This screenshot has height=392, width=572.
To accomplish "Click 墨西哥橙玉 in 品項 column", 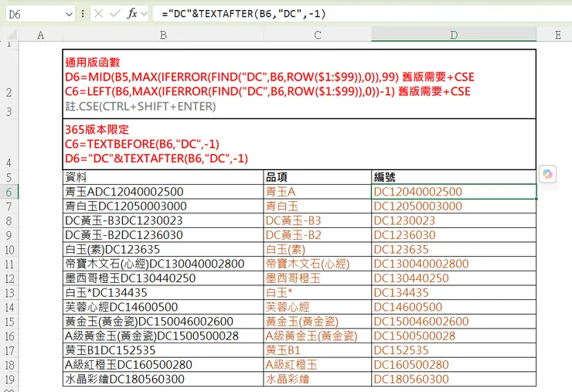I will click(318, 278).
